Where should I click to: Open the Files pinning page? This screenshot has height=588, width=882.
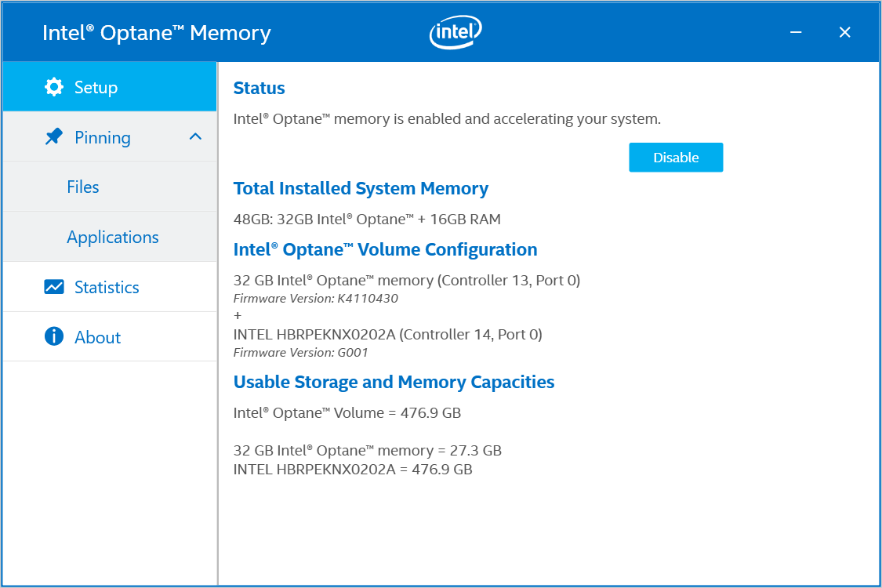pyautogui.click(x=82, y=187)
